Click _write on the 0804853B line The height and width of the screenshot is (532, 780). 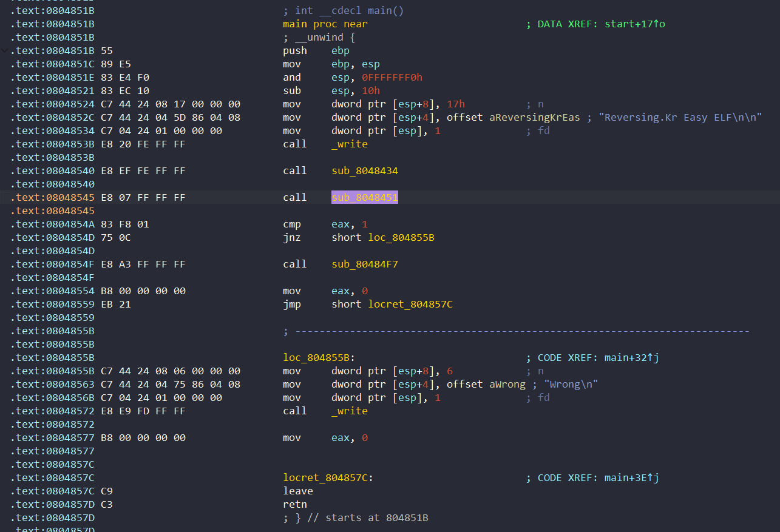(x=350, y=144)
